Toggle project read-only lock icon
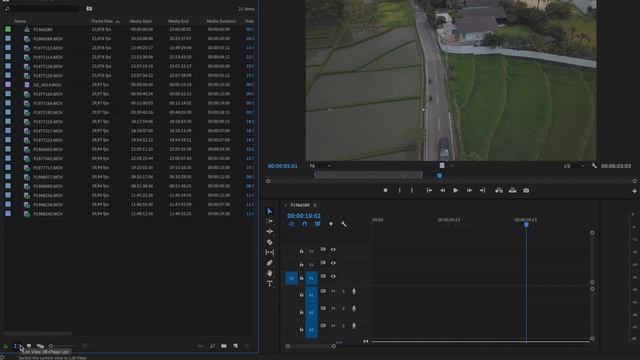Image resolution: width=640 pixels, height=360 pixels. 6,346
